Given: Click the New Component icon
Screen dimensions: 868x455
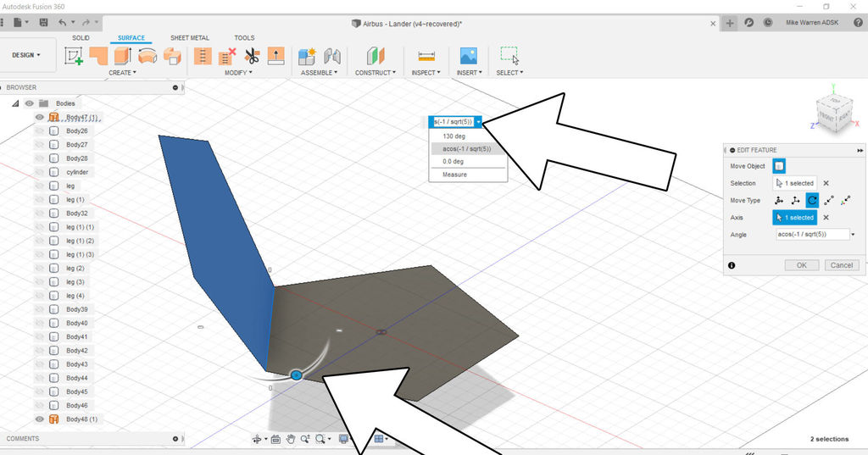Looking at the screenshot, I should click(307, 56).
